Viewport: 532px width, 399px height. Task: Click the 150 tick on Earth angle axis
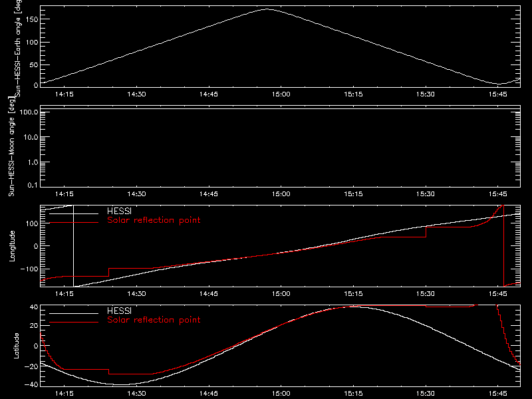point(32,19)
